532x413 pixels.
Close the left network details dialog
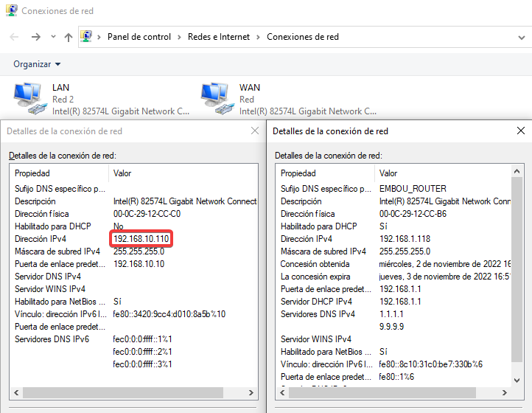[255, 131]
